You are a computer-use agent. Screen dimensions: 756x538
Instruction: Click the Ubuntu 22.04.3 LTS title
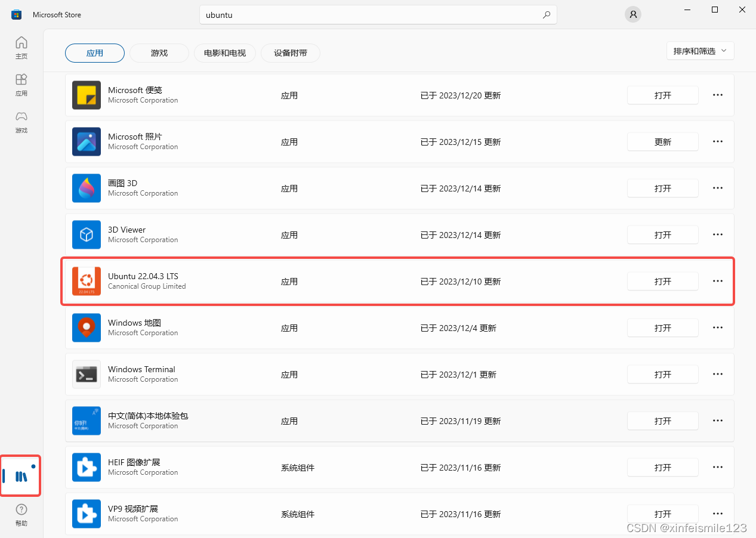click(x=143, y=276)
